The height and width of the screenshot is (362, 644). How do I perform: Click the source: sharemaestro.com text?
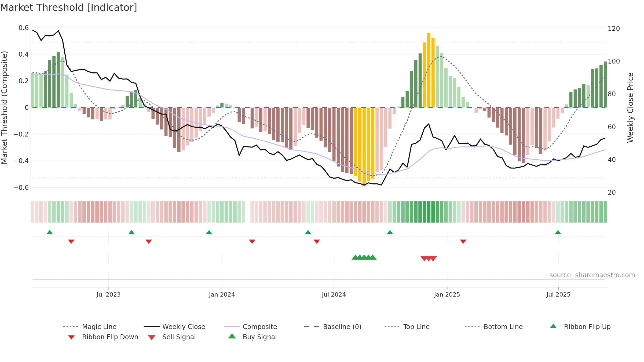(x=592, y=275)
